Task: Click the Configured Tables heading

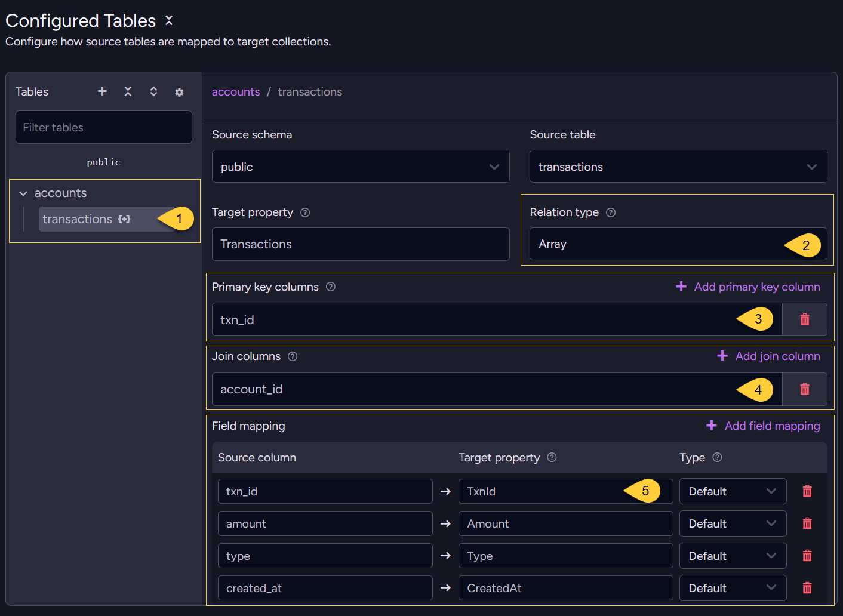Action: [x=81, y=20]
